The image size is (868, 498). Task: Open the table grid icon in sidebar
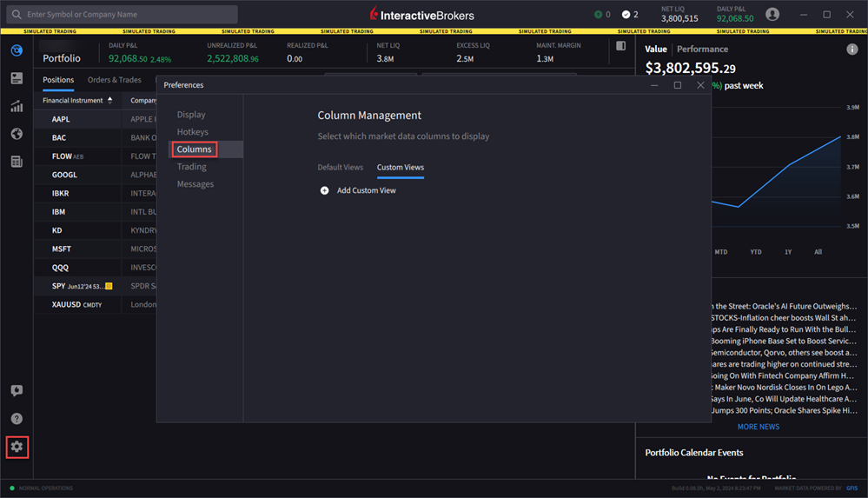click(17, 161)
